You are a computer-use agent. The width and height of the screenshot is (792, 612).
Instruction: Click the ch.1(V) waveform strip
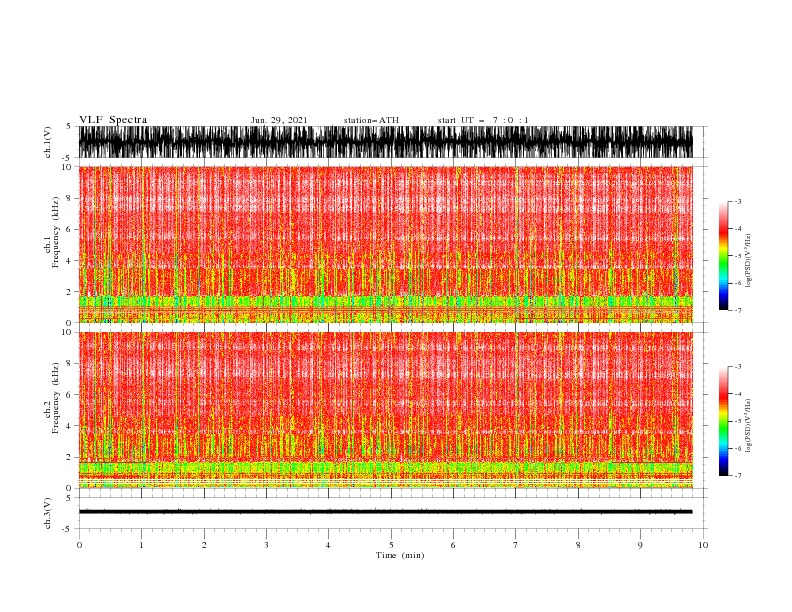tap(386, 142)
